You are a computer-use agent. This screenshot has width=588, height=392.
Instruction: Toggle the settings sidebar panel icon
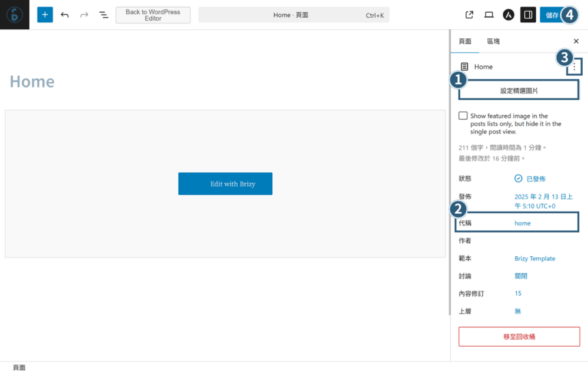pos(527,14)
